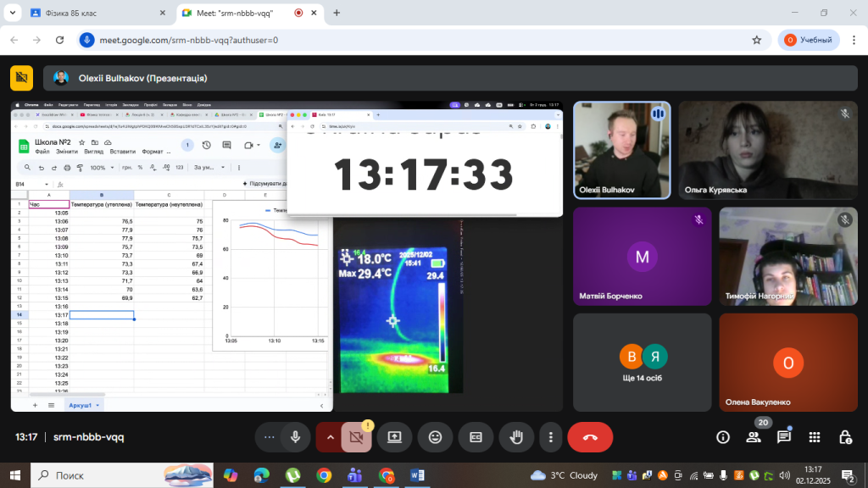
Task: Click the Учебный profile button
Action: pos(810,40)
